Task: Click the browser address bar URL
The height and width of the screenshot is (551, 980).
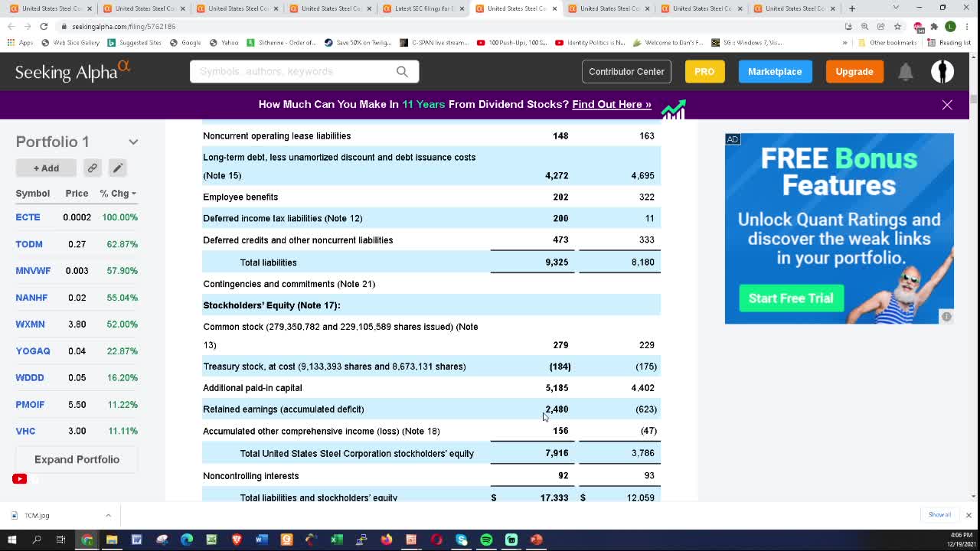Action: click(124, 26)
